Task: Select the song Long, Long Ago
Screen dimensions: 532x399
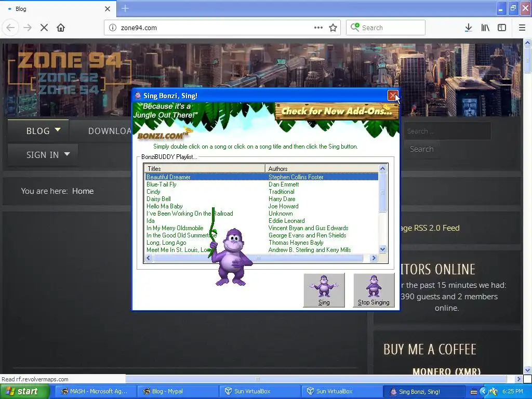Action: point(166,243)
